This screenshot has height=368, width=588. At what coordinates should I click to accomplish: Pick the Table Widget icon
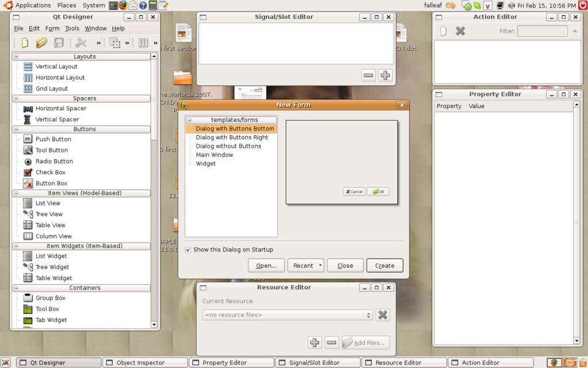pos(28,278)
